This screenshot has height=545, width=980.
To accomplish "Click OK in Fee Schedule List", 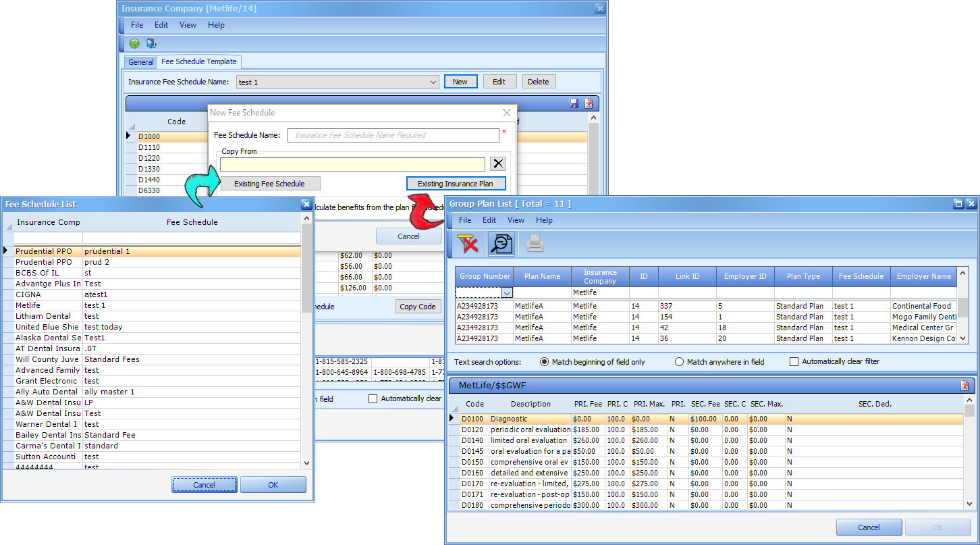I will pos(273,485).
